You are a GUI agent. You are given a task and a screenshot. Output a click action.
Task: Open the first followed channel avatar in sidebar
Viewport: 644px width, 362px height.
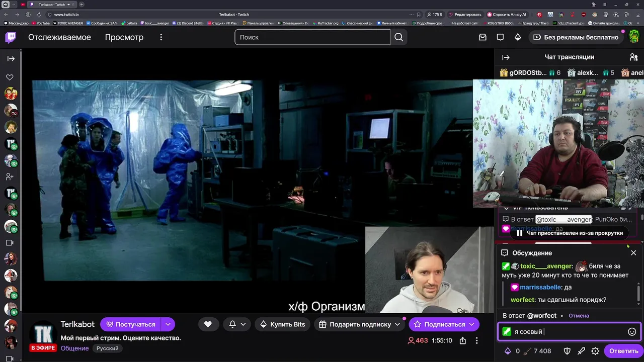(11, 94)
